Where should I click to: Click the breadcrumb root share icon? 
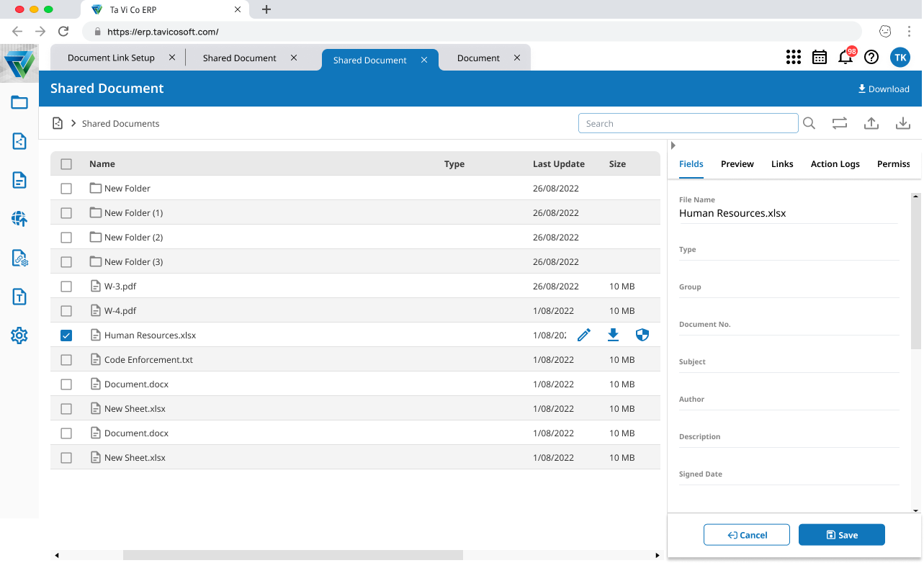[x=58, y=123]
